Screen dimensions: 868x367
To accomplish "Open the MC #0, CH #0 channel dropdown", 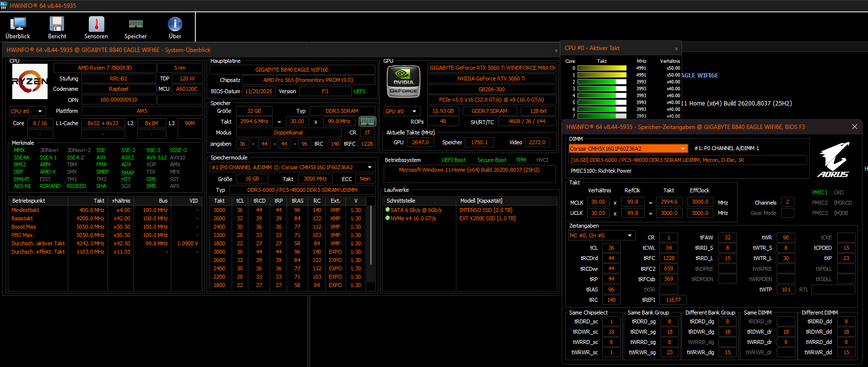I will point(602,236).
